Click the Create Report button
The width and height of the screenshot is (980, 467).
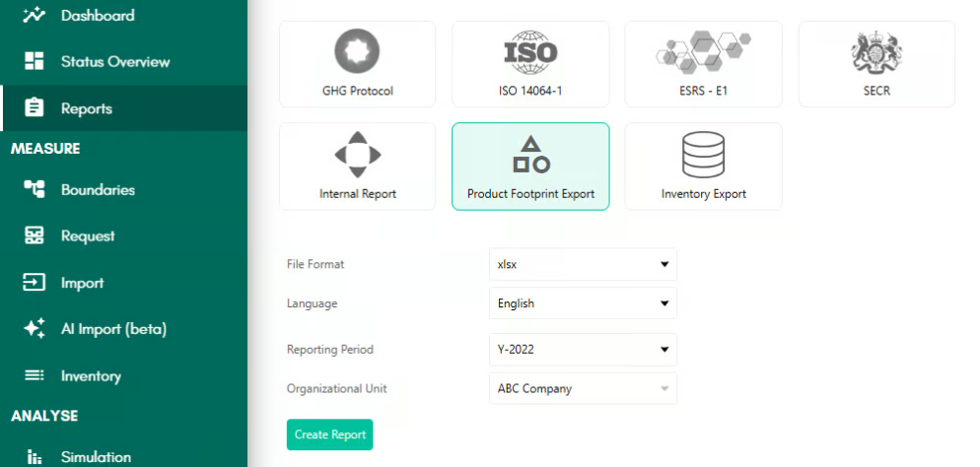tap(330, 434)
